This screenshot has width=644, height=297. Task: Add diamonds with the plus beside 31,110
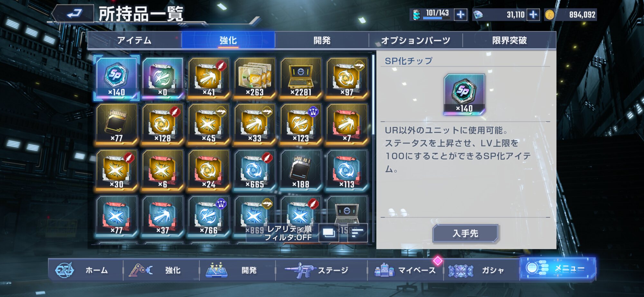click(x=533, y=14)
